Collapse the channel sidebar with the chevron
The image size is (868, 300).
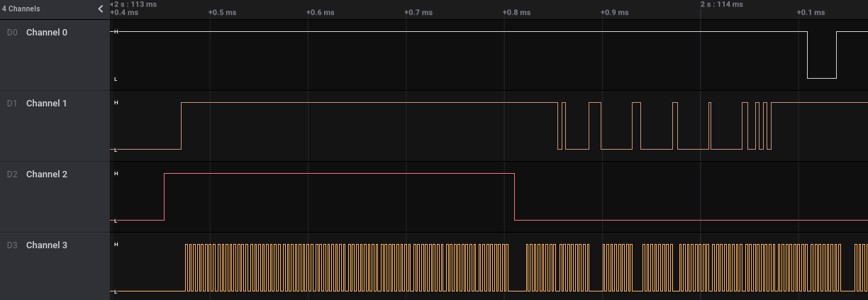[101, 9]
